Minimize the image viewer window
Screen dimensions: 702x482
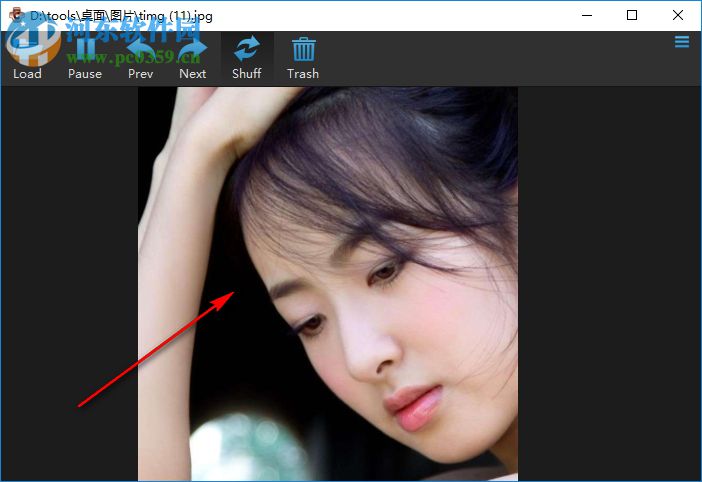tap(587, 16)
